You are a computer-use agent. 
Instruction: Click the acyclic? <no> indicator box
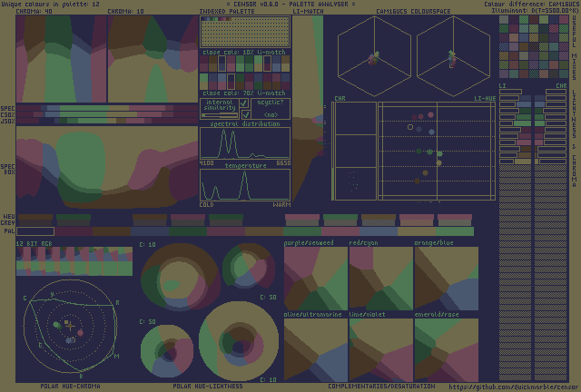click(271, 109)
